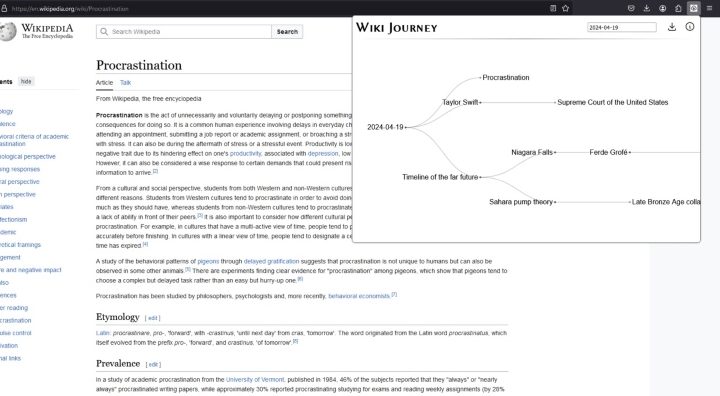Open the pigeons link
720x396 pixels.
(x=208, y=261)
